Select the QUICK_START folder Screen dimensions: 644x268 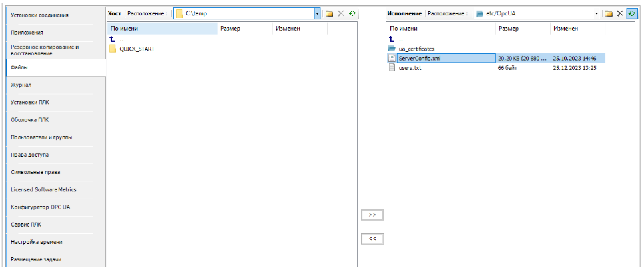[x=137, y=49]
